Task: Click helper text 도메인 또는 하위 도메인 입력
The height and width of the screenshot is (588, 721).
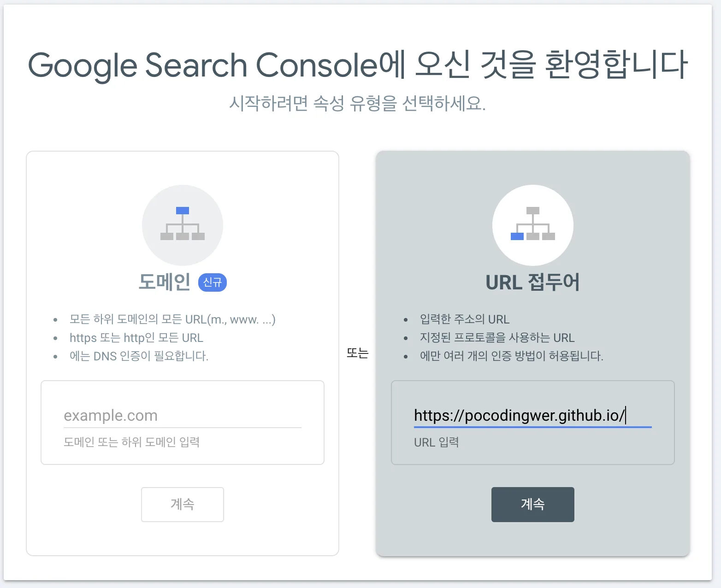Action: (x=132, y=442)
